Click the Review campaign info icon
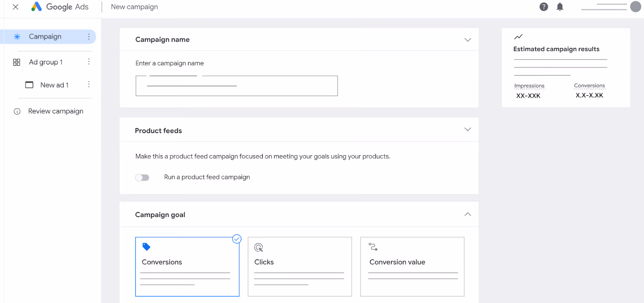 tap(17, 111)
